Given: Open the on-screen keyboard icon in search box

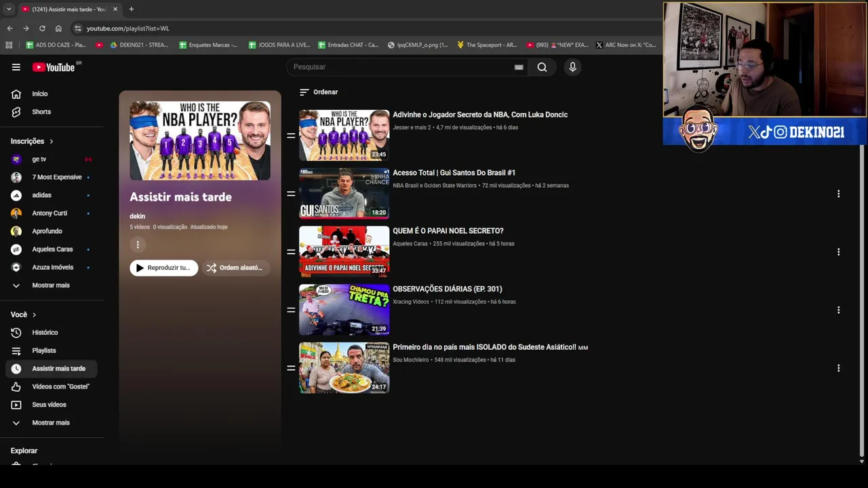Looking at the screenshot, I should click(519, 67).
